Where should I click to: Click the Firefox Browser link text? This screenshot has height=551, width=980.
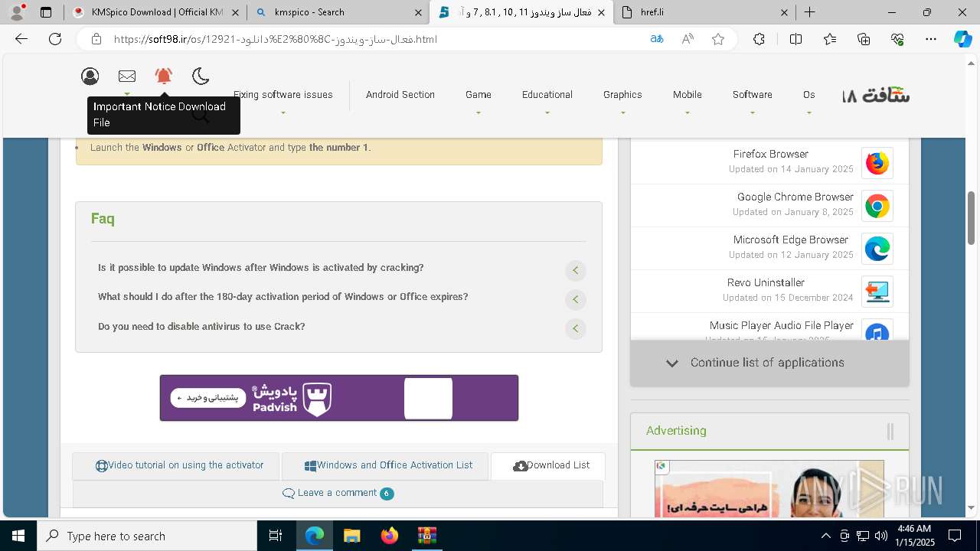771,154
